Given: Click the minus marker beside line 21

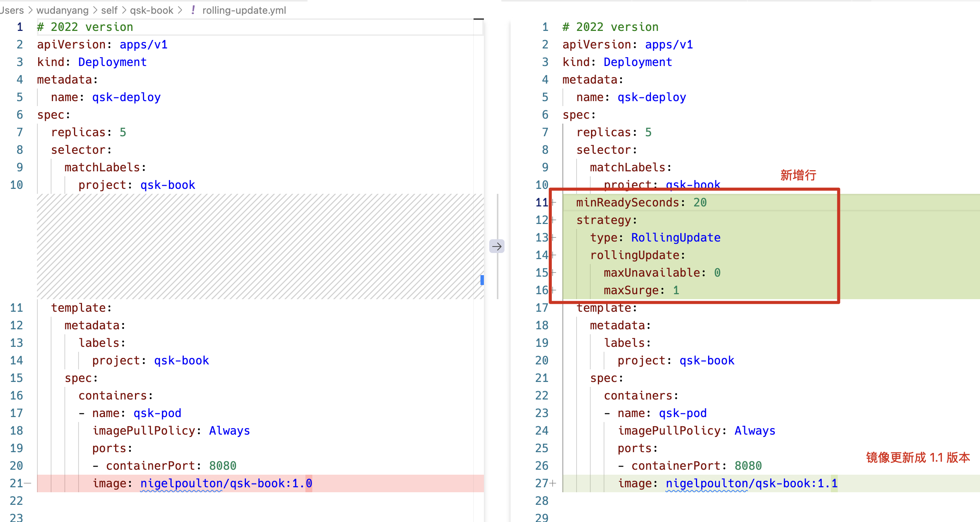Looking at the screenshot, I should (x=27, y=483).
